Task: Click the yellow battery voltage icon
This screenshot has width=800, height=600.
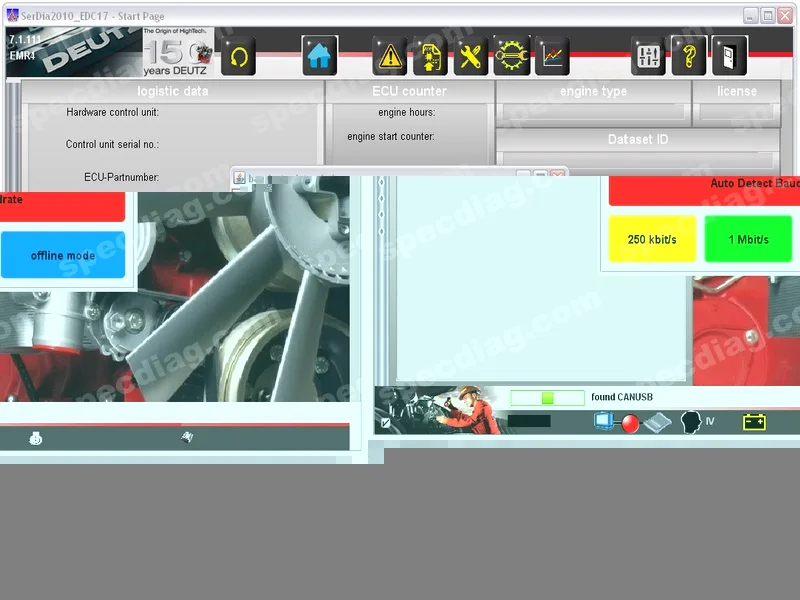Action: [x=754, y=422]
